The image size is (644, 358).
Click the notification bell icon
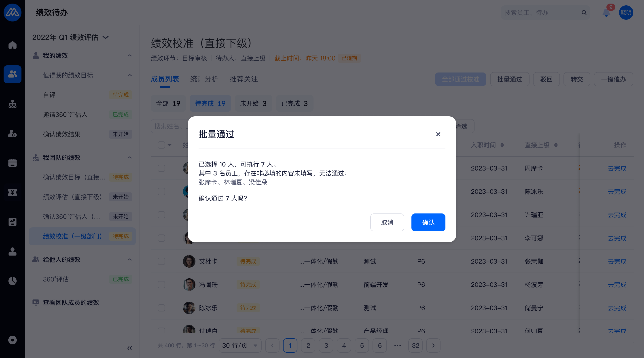(x=606, y=13)
